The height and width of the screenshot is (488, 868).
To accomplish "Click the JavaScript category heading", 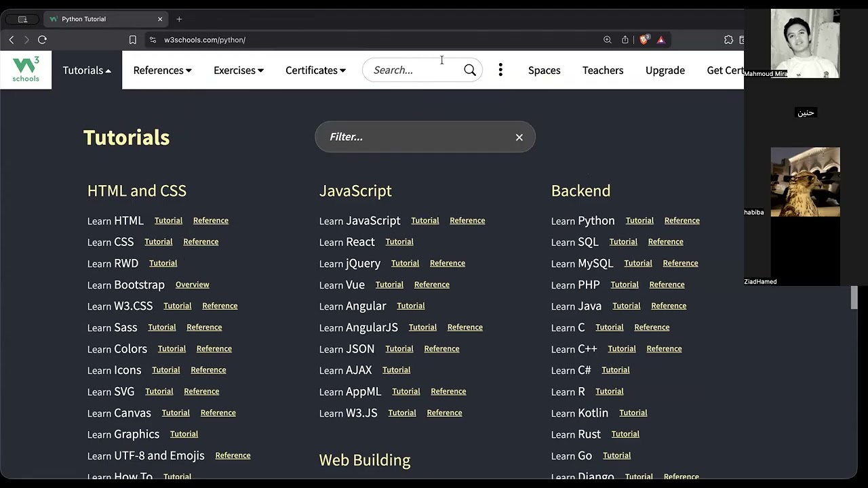I will click(355, 190).
